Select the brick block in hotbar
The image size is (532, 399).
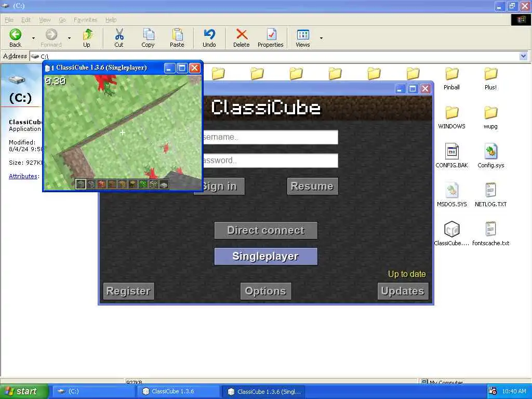(102, 184)
